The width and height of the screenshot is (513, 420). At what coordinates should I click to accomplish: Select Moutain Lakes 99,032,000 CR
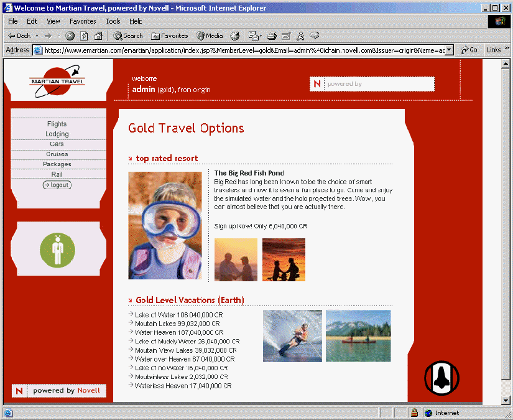click(x=177, y=324)
